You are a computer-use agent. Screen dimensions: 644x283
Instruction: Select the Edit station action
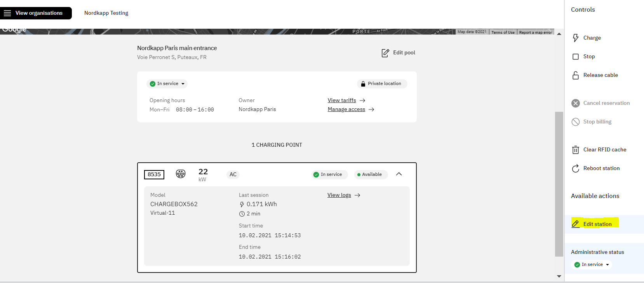(597, 224)
